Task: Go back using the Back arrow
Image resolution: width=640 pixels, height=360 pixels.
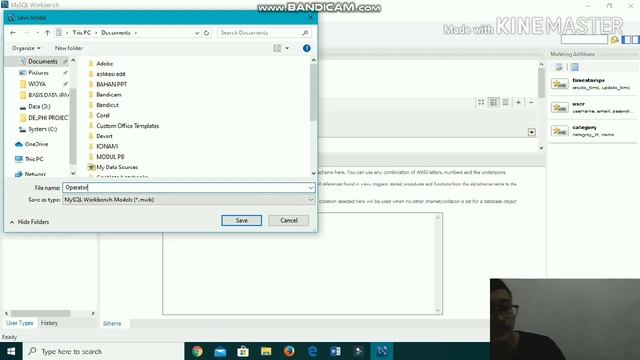Action: 13,33
